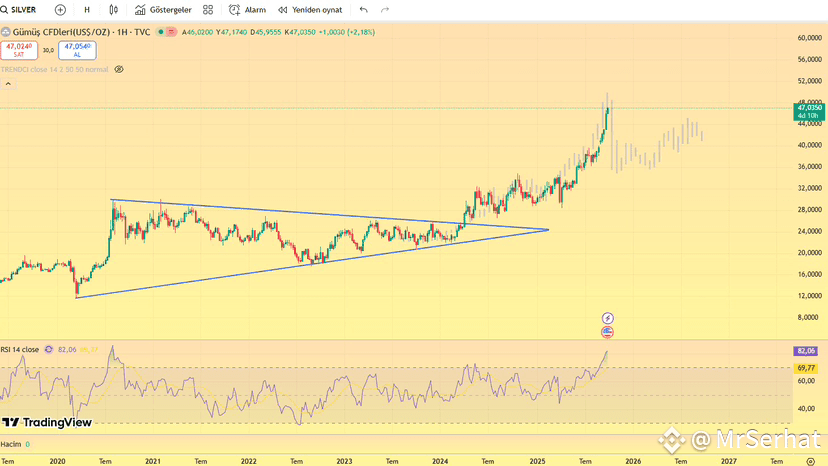Click the 30,0 order quantity field
The height and width of the screenshot is (466, 828).
click(48, 51)
